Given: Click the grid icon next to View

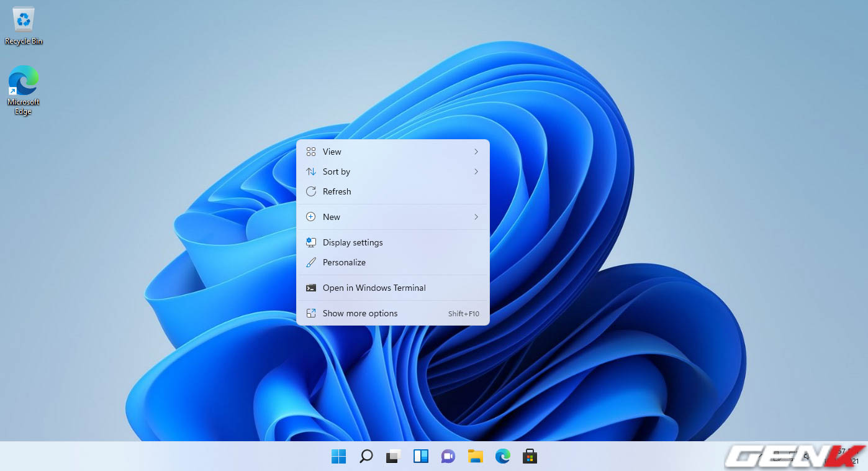Looking at the screenshot, I should tap(311, 151).
